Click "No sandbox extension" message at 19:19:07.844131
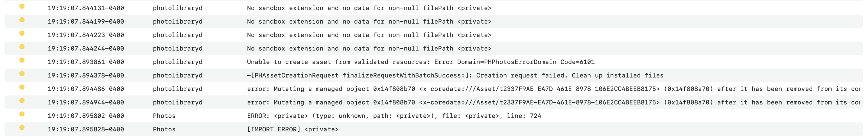868x137 pixels. (369, 8)
